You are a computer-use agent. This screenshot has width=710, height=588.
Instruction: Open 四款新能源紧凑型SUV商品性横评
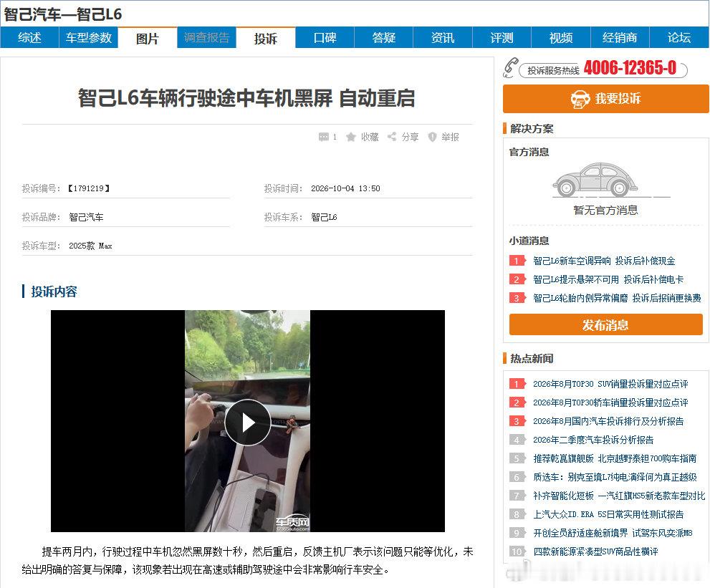pos(595,551)
